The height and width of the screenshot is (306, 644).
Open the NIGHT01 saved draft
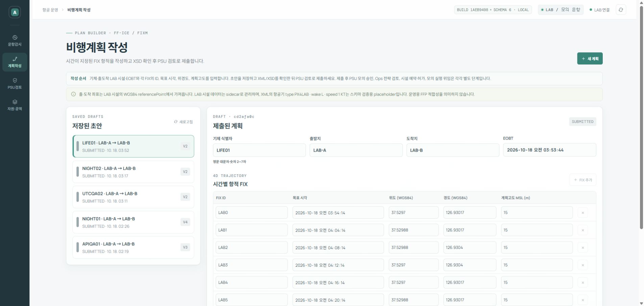pos(133,222)
